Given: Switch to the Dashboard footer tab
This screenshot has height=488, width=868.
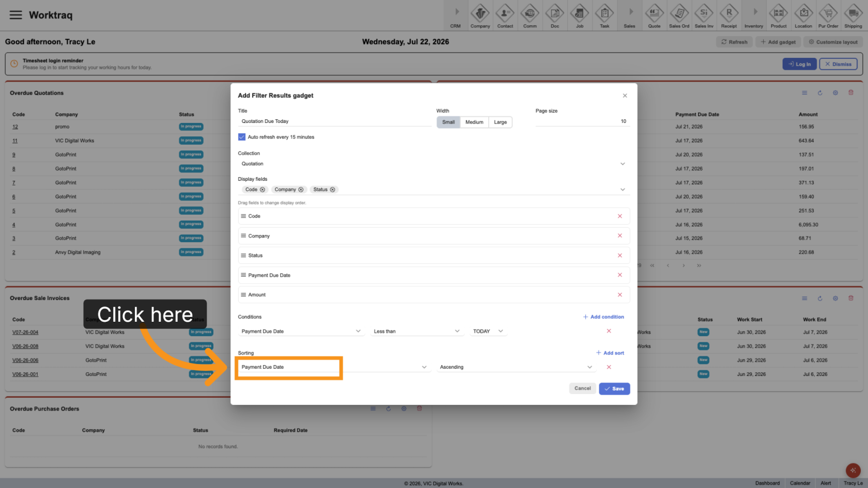Looking at the screenshot, I should (x=767, y=483).
